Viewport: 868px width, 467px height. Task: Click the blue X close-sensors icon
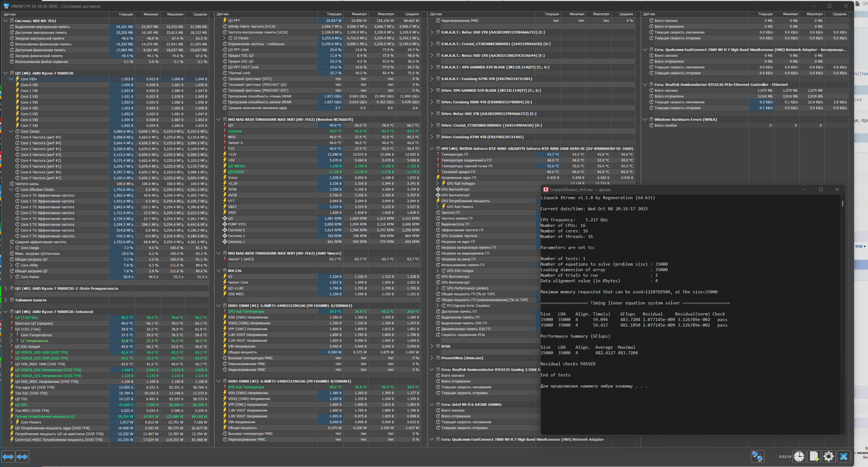(x=843, y=456)
